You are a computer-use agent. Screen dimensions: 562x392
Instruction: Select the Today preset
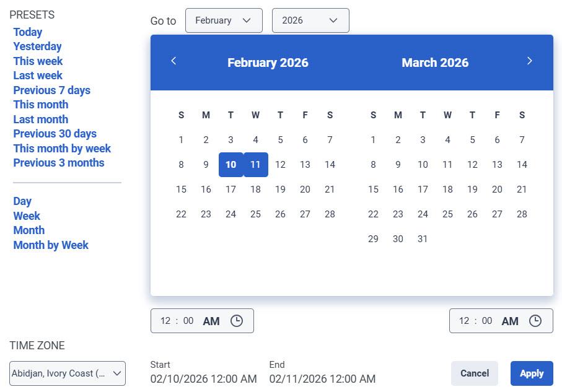[27, 32]
